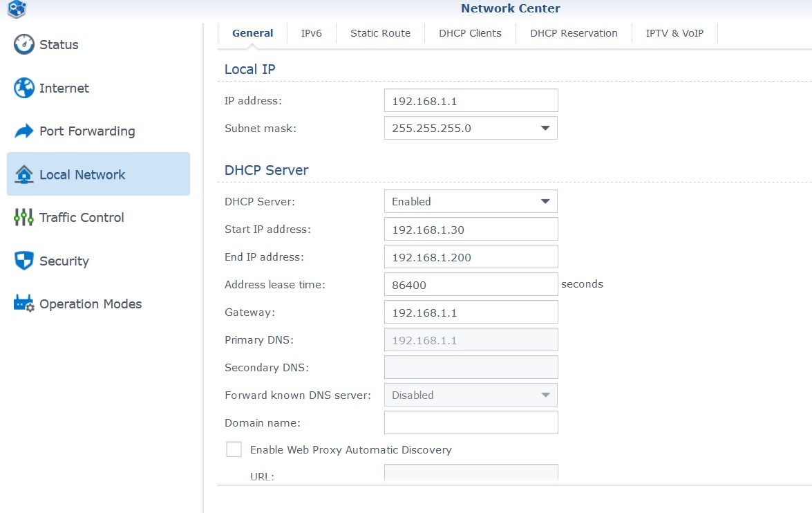
Task: Click the Local Network house icon
Action: point(23,175)
